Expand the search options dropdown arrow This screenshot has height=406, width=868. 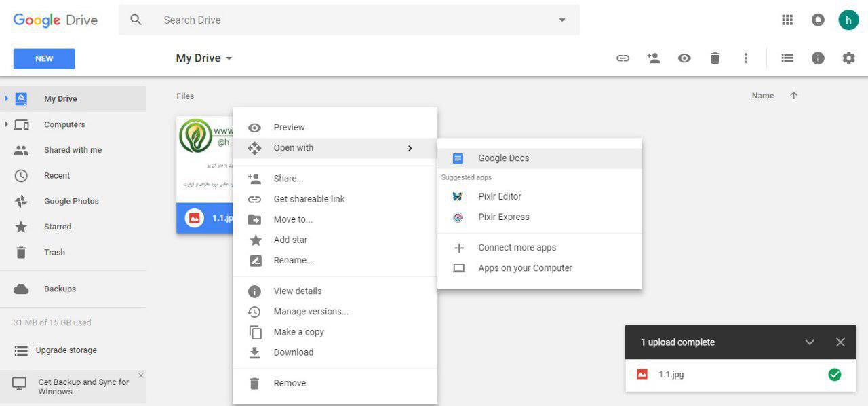point(561,20)
